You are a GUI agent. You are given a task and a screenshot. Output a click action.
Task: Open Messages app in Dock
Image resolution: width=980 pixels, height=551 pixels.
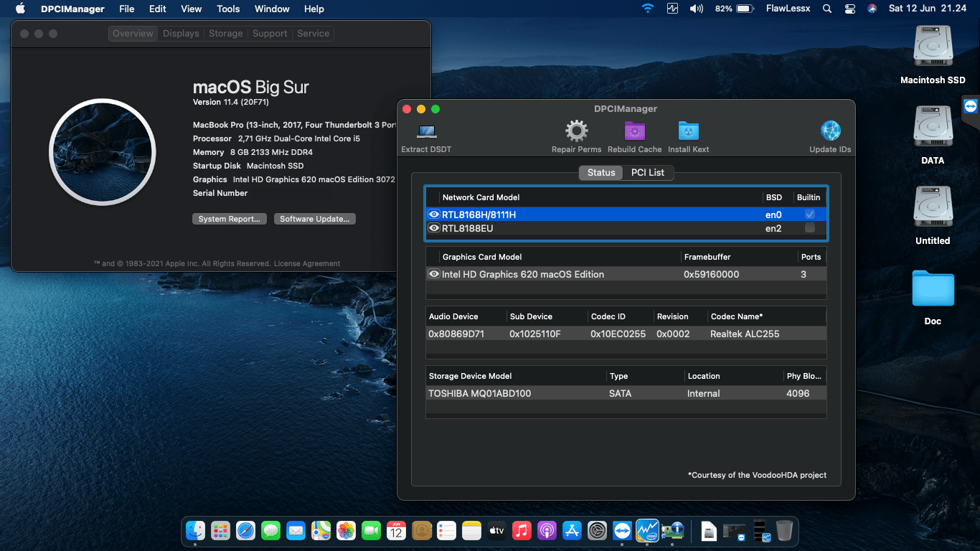click(270, 531)
